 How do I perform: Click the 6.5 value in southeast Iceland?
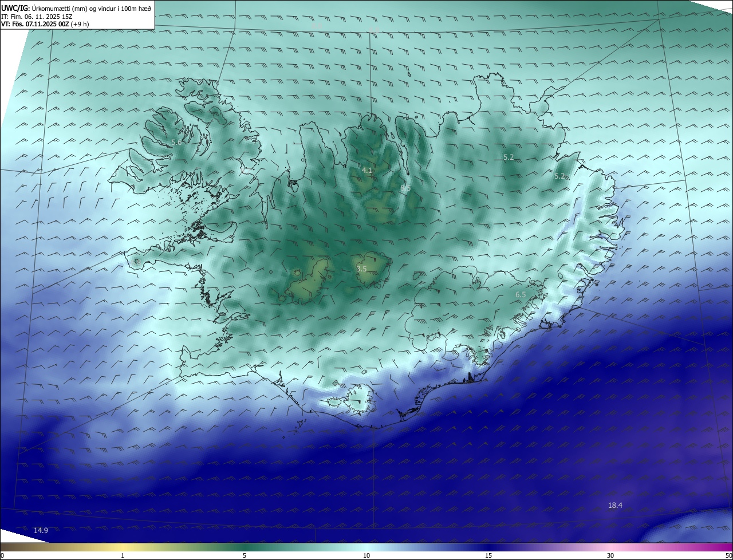click(x=521, y=294)
